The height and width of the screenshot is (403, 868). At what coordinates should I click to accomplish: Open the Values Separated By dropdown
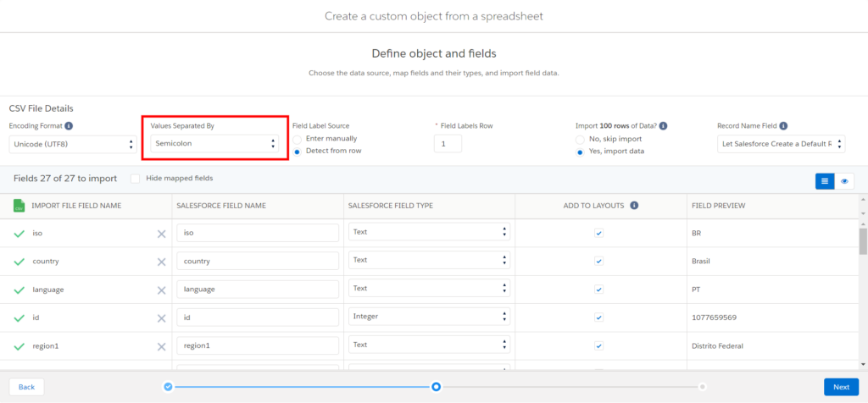[214, 144]
